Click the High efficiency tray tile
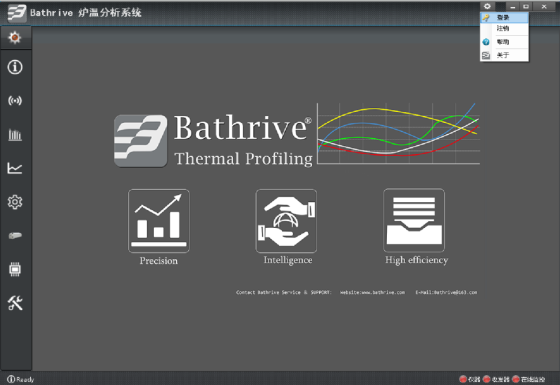Screen dimensions: 560x385 coord(414,220)
